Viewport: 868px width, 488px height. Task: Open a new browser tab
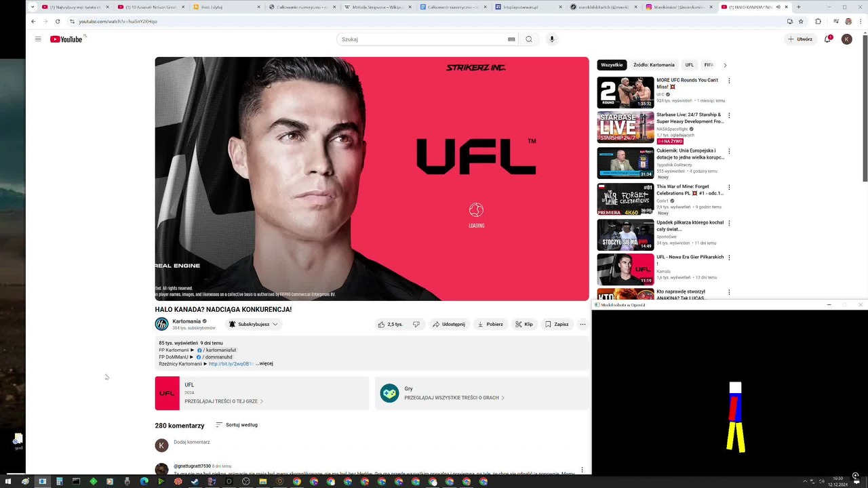click(798, 7)
